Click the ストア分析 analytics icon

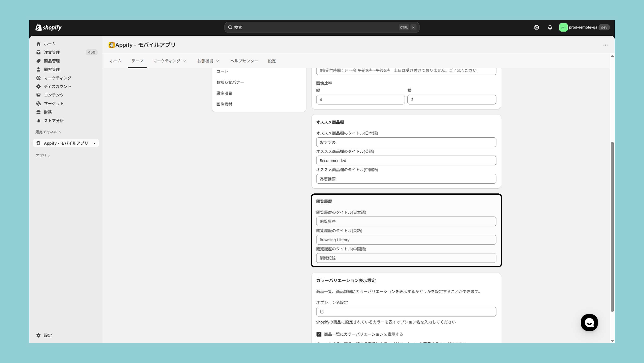pos(39,120)
